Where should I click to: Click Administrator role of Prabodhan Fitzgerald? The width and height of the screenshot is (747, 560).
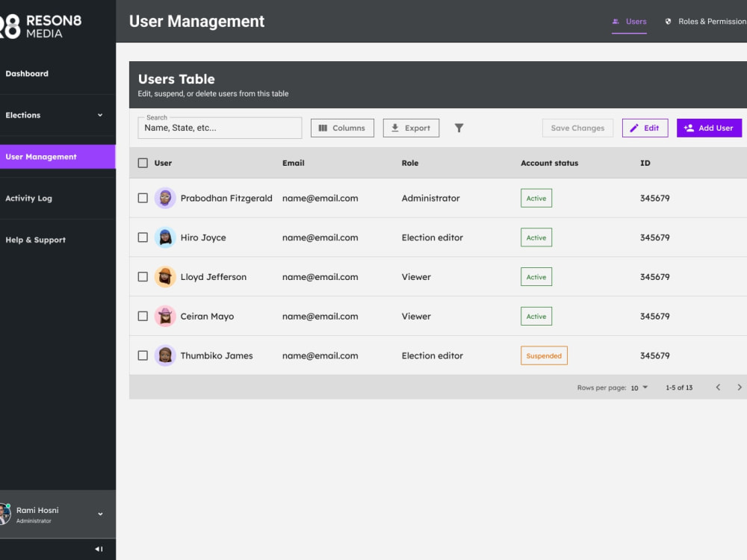(431, 198)
